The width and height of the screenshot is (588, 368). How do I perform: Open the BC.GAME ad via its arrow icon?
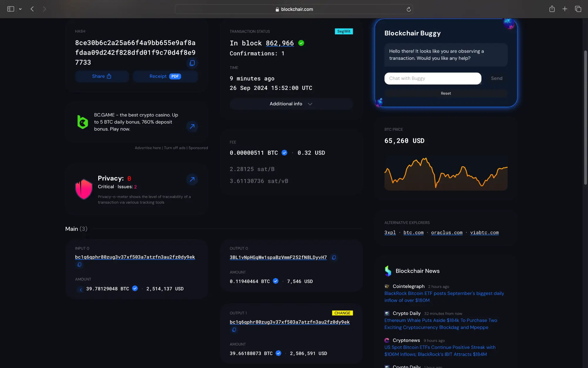(x=192, y=126)
